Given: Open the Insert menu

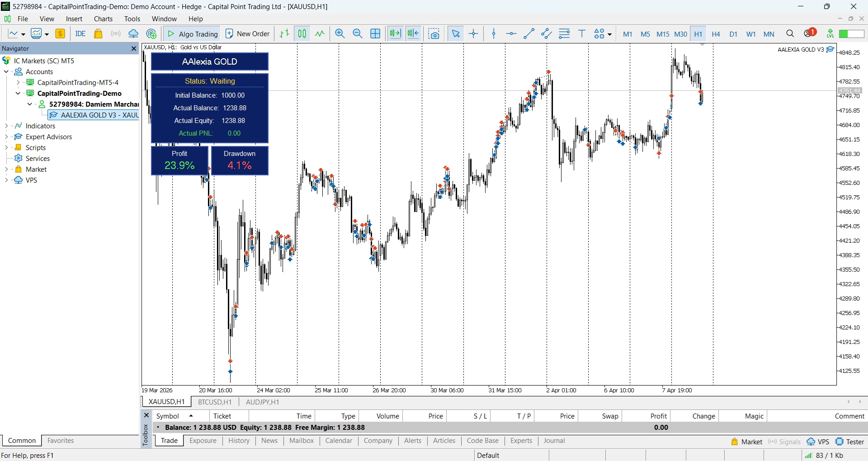Looking at the screenshot, I should [x=74, y=19].
